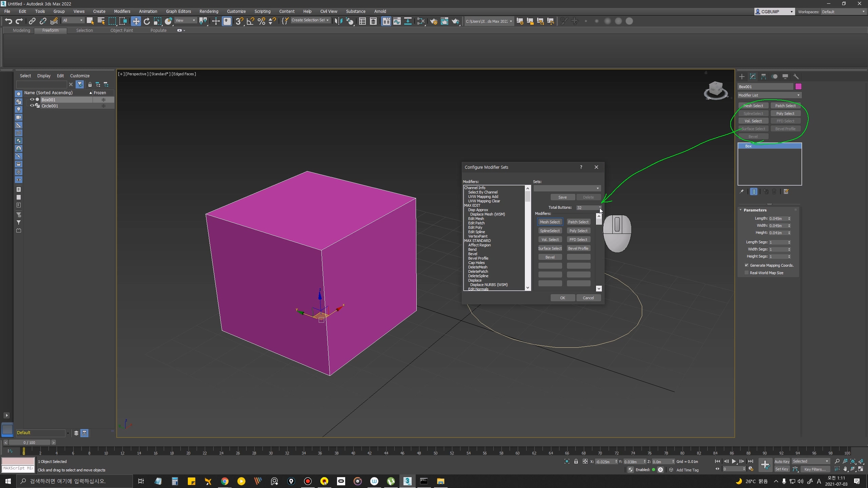
Task: Open the Hierarchy command panel tab
Action: [763, 77]
